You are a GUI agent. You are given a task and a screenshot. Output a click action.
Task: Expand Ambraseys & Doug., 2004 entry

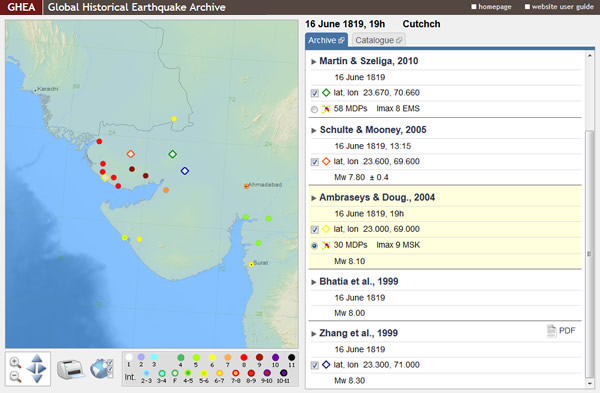pyautogui.click(x=314, y=198)
